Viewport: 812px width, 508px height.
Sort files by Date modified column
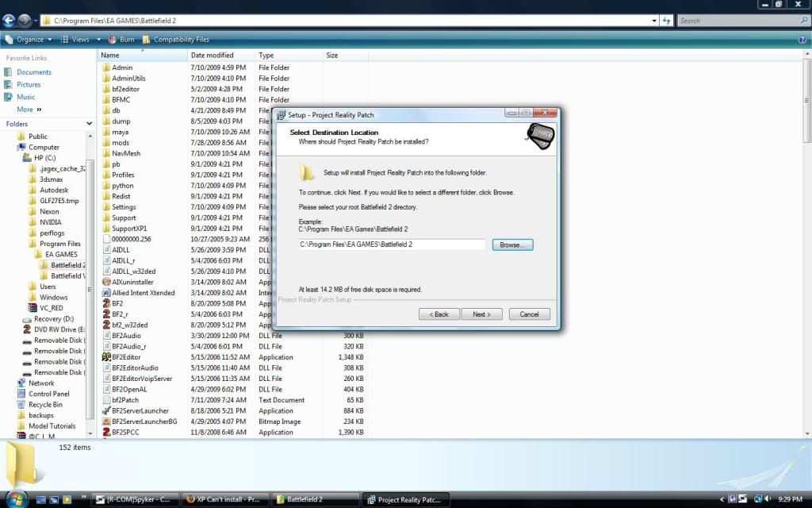[212, 56]
